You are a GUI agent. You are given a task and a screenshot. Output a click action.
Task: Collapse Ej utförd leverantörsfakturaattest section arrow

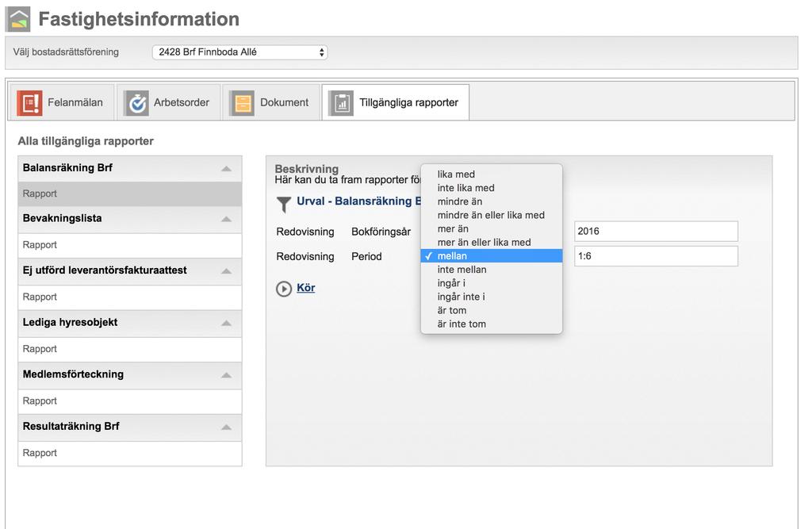point(226,271)
